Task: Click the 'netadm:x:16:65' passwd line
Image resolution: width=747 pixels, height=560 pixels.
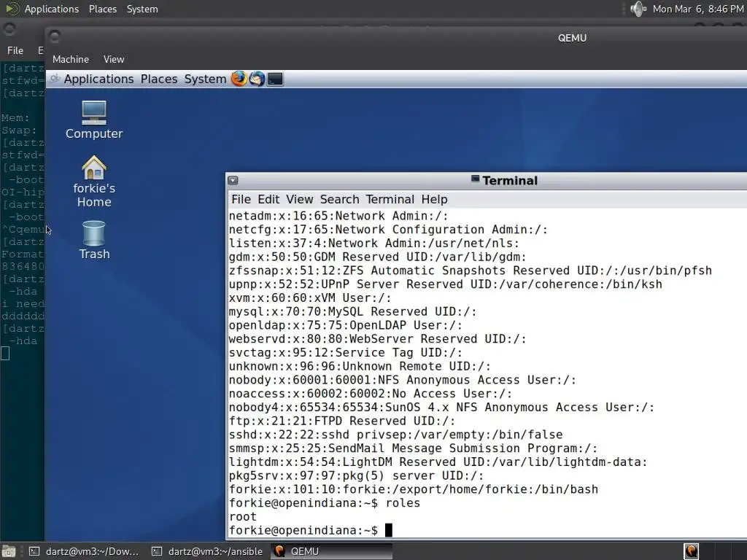Action: (x=338, y=216)
